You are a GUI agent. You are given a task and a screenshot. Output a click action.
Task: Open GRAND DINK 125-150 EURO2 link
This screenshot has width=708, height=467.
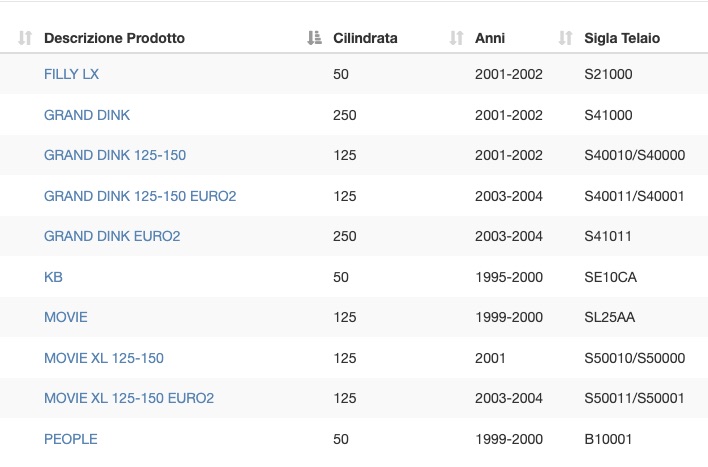click(x=140, y=196)
